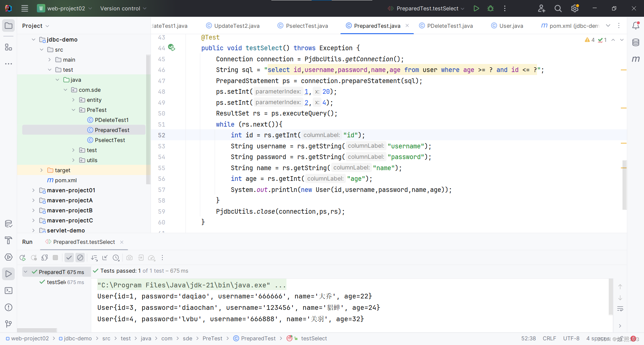The width and height of the screenshot is (644, 345).
Task: Open test history clock icon
Action: click(116, 258)
